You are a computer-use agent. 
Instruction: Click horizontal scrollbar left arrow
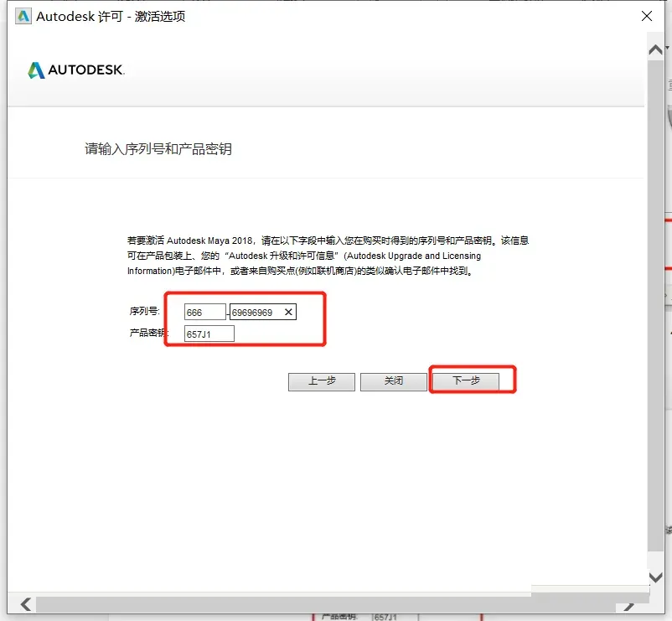[x=26, y=604]
